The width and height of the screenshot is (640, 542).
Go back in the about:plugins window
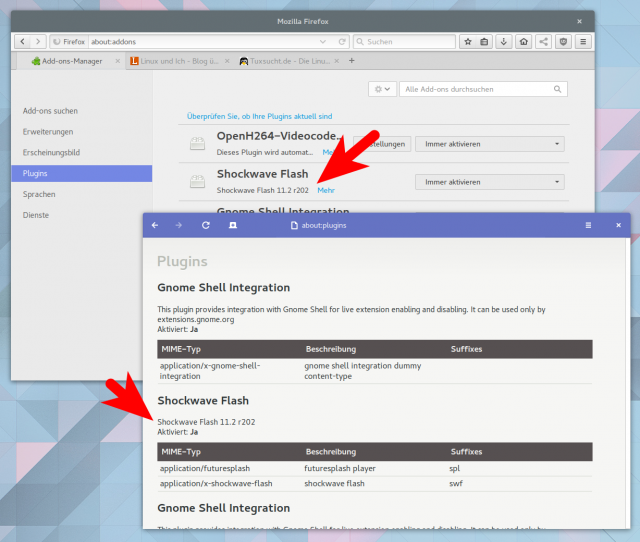(x=155, y=226)
